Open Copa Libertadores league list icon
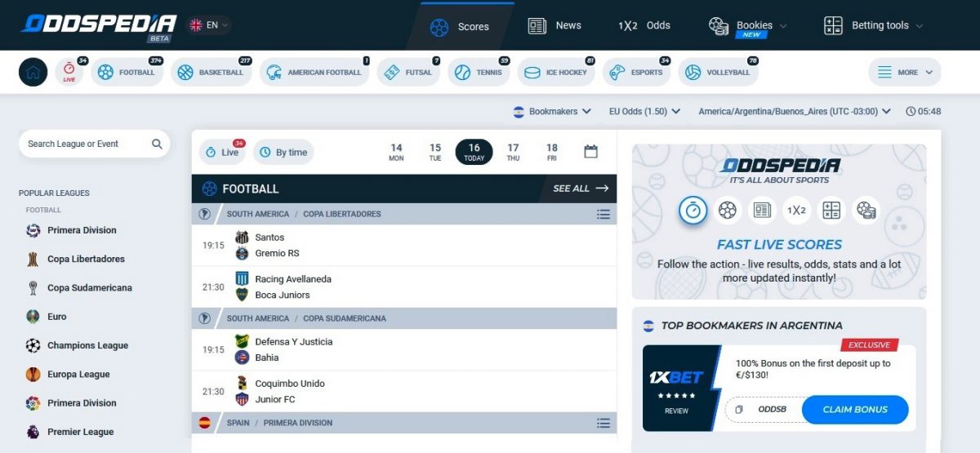This screenshot has width=980, height=453. [x=604, y=214]
